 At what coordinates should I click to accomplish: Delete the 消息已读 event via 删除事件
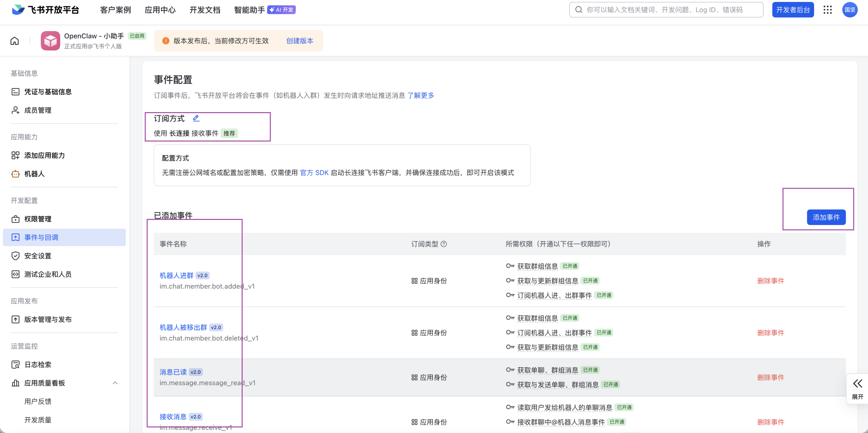770,377
